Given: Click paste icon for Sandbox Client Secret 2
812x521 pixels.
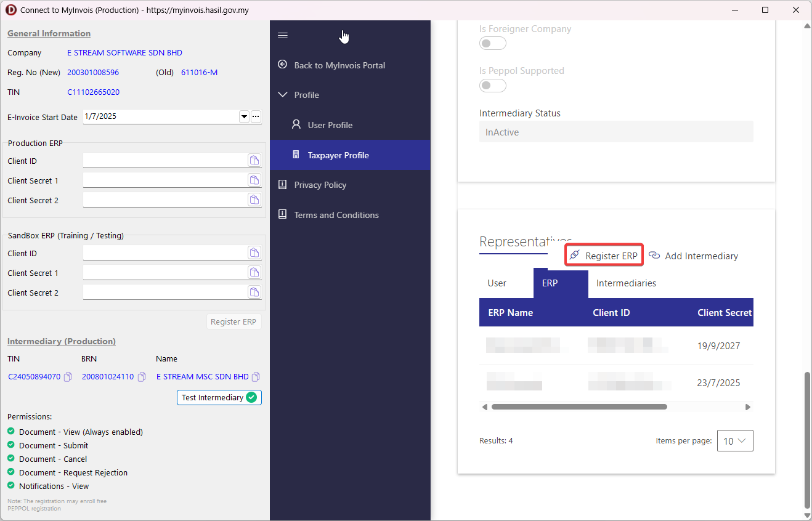Looking at the screenshot, I should tap(254, 293).
